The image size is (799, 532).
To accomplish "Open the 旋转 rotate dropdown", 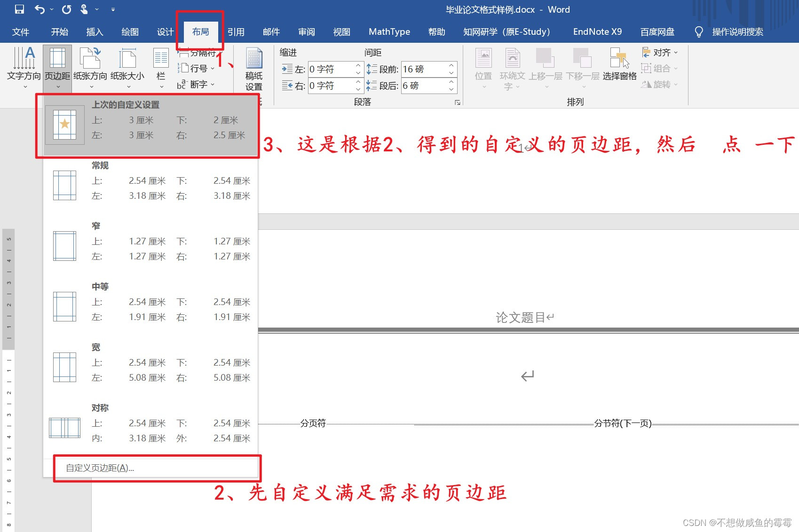I will click(x=660, y=85).
